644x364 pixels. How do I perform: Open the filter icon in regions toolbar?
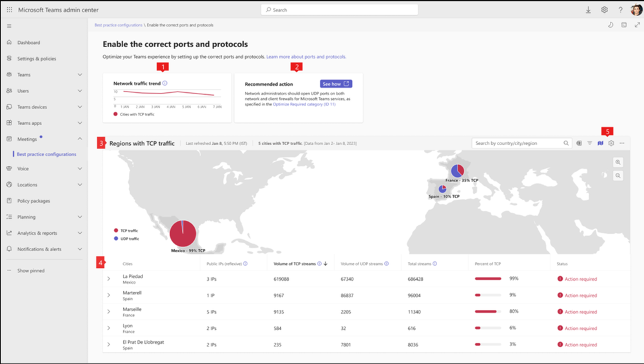click(589, 143)
